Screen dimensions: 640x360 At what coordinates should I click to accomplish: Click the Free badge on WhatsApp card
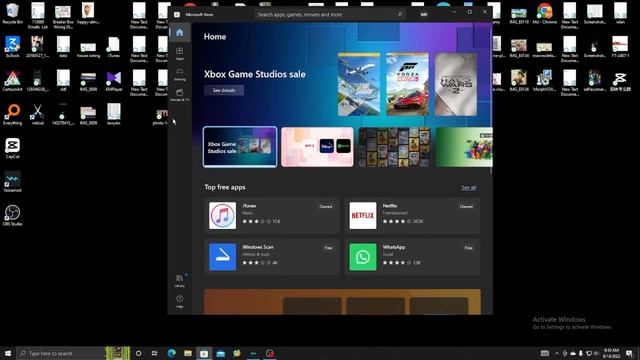tap(469, 248)
